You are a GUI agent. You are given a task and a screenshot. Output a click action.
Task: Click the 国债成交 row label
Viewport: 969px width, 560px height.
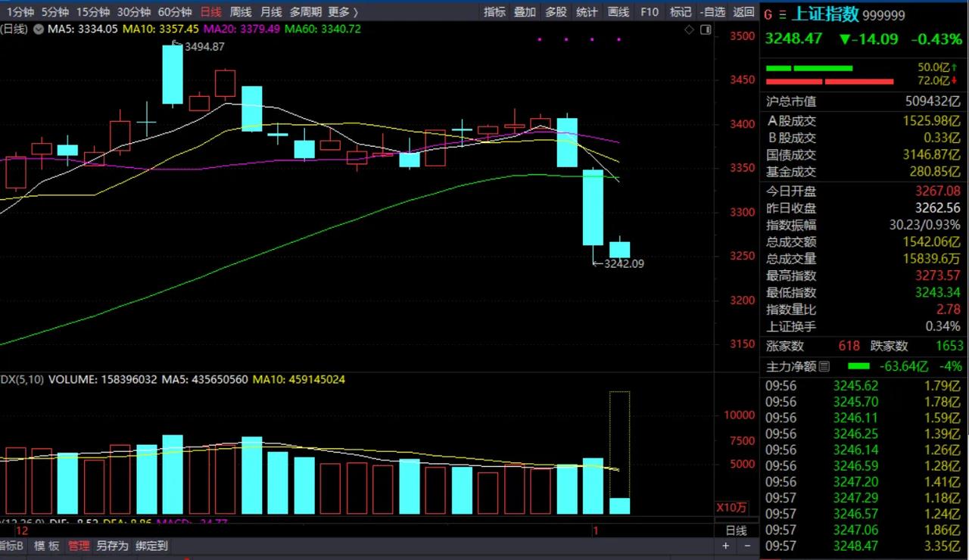791,154
